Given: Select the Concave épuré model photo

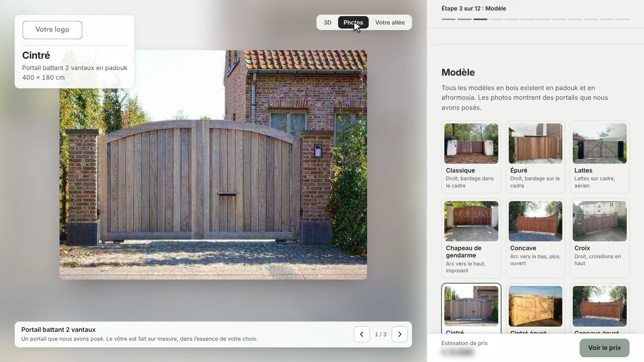Looking at the screenshot, I should [x=600, y=306].
